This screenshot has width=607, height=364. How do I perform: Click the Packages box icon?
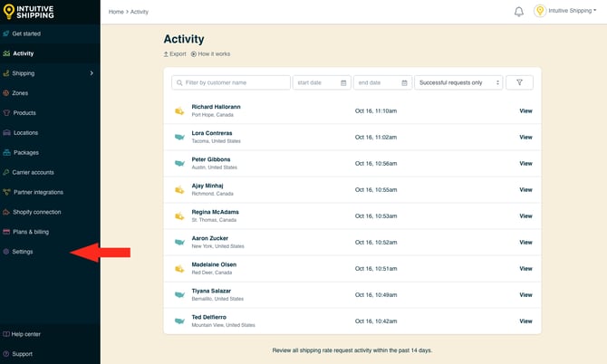pyautogui.click(x=6, y=152)
